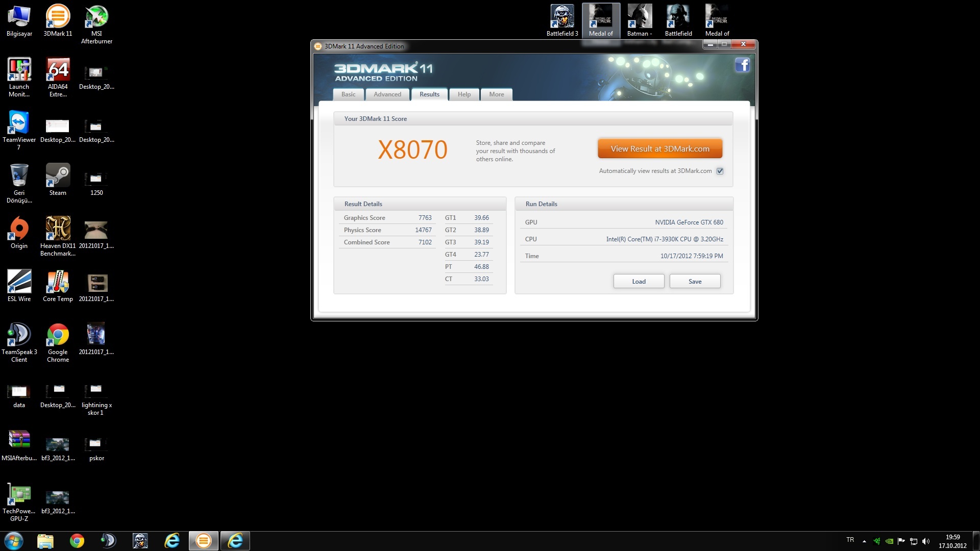Select the Intel Core i7-3930K CPU text
The height and width of the screenshot is (551, 980).
pos(665,239)
